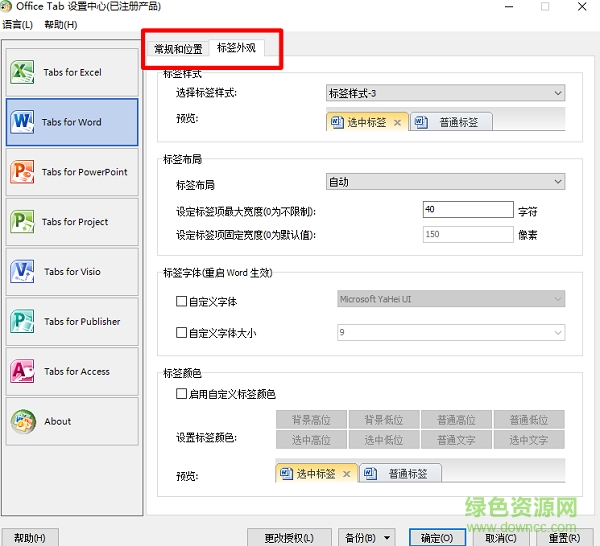Click the 普通文字 color button
Image resolution: width=600 pixels, height=546 pixels.
tap(456, 440)
